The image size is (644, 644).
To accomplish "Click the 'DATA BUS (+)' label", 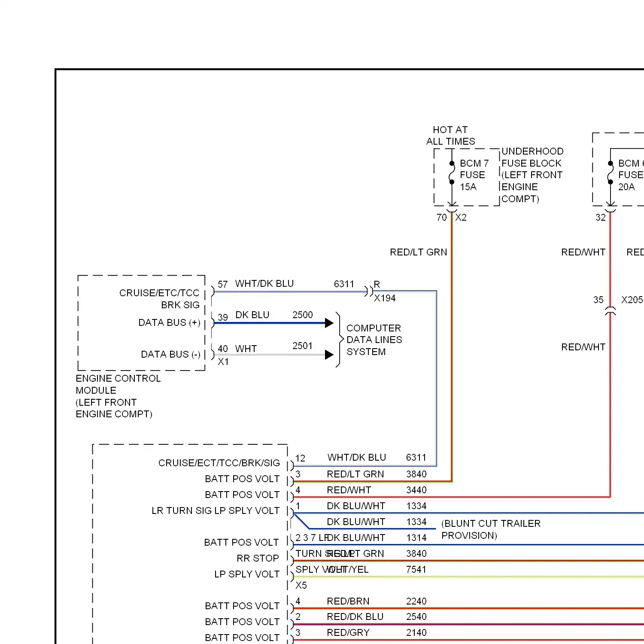I will tap(169, 322).
